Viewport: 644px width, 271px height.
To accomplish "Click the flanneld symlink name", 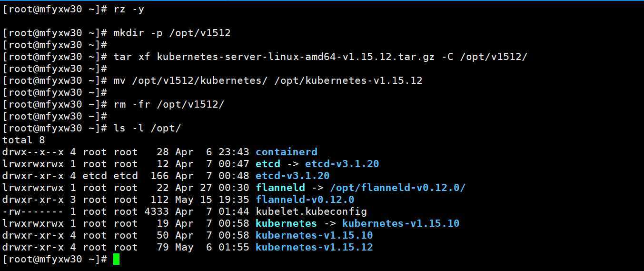I will pos(280,188).
